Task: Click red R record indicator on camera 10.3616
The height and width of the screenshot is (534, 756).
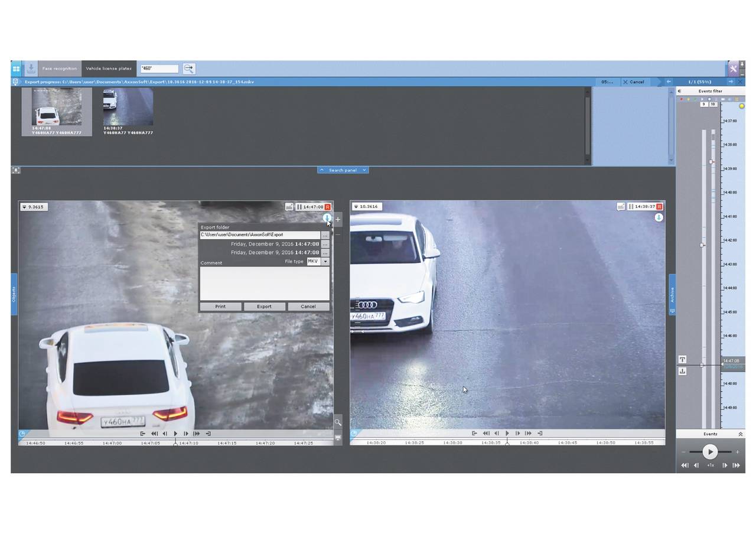Action: (659, 207)
